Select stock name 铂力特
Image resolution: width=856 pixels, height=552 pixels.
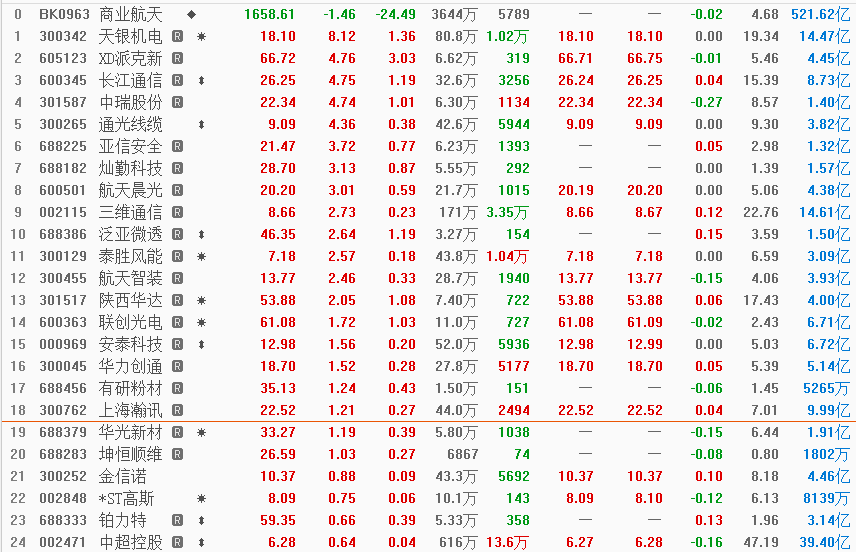[123, 520]
